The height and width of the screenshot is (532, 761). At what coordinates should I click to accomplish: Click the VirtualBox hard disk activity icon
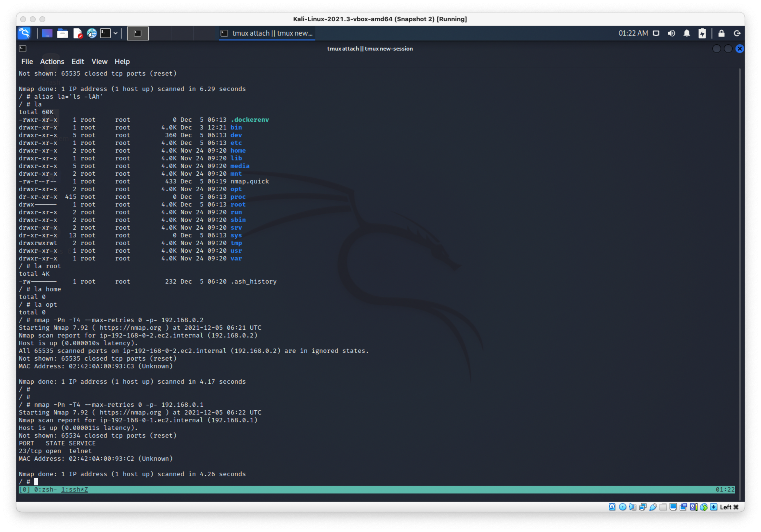click(612, 507)
